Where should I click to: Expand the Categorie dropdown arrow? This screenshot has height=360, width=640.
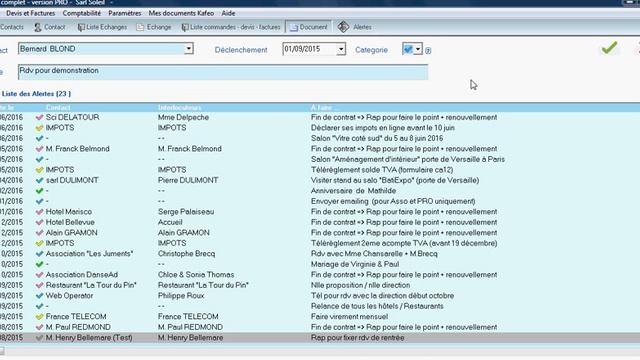pos(418,49)
